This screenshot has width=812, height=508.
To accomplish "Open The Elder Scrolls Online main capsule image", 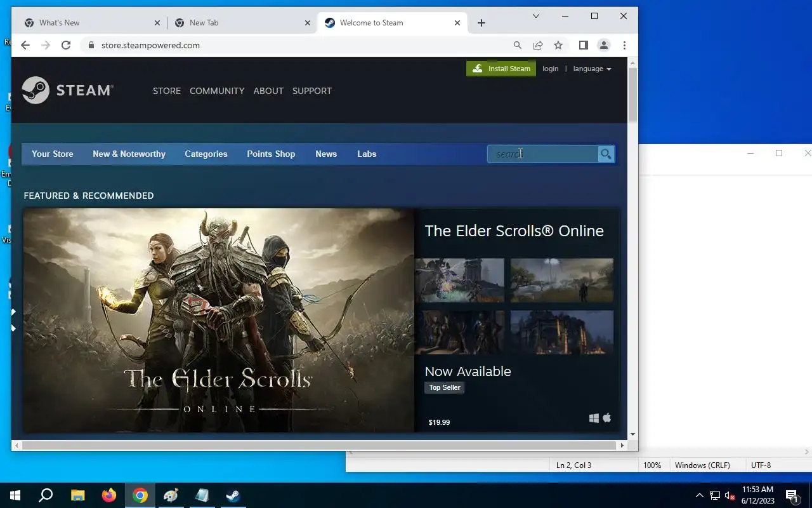I will coord(219,321).
